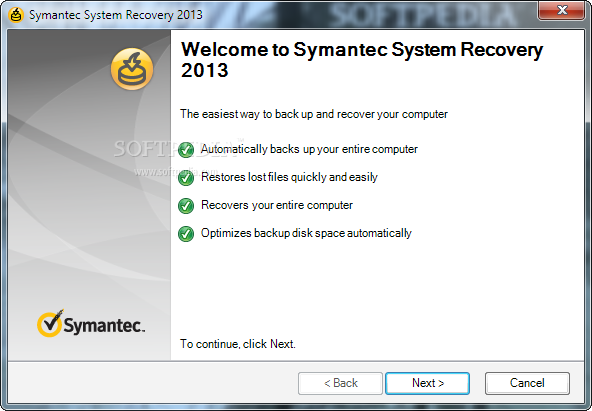Click green check beside Optimizes backup disk space
The image size is (592, 411).
[x=186, y=234]
